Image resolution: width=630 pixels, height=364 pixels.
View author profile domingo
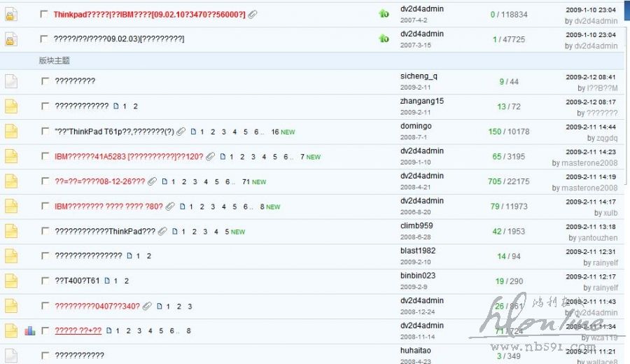click(x=416, y=126)
